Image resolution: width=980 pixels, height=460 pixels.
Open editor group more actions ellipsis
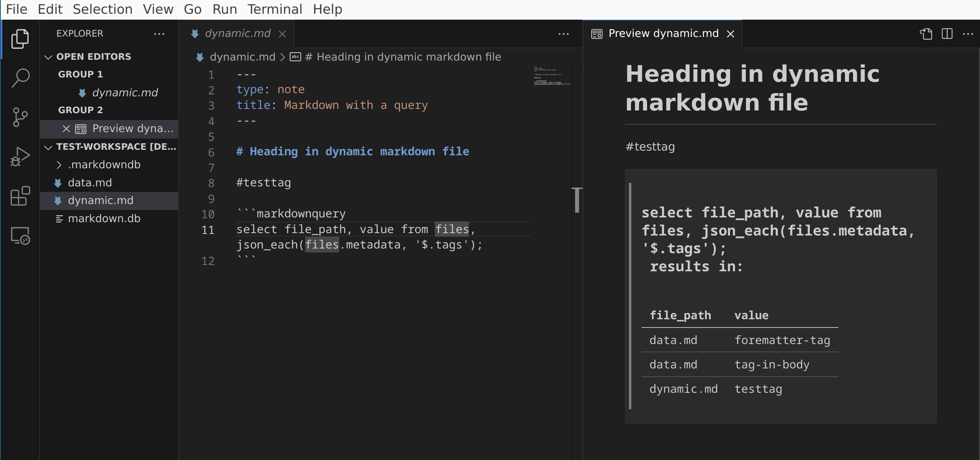click(563, 34)
